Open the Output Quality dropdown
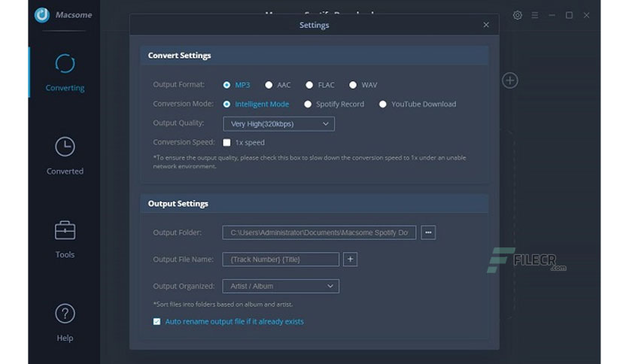This screenshot has width=629, height=364. (279, 124)
